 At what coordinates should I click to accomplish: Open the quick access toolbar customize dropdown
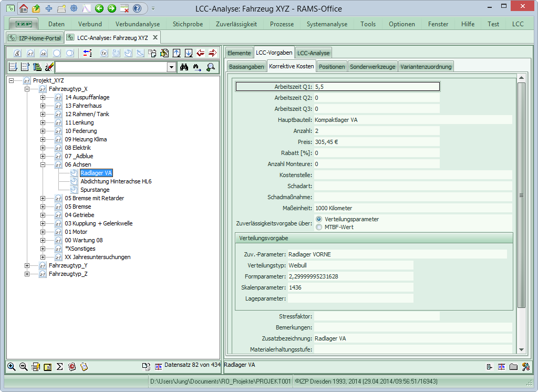153,8
